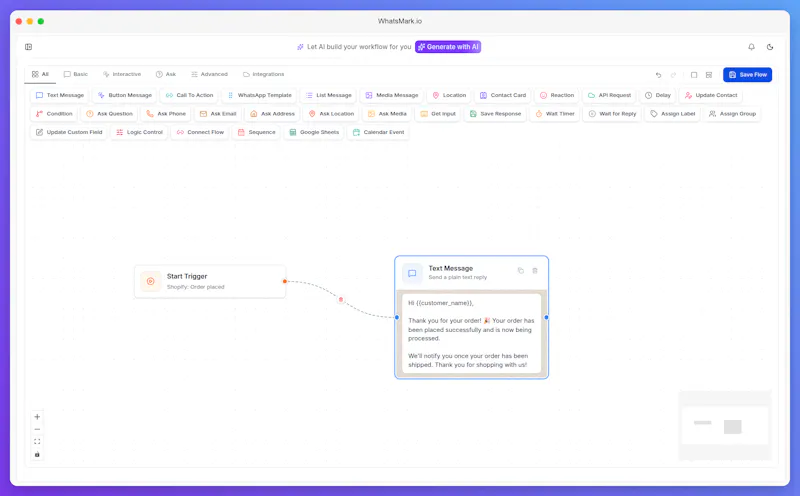Select the Integrations tab
Screen dimensions: 800x496
pyautogui.click(x=264, y=75)
